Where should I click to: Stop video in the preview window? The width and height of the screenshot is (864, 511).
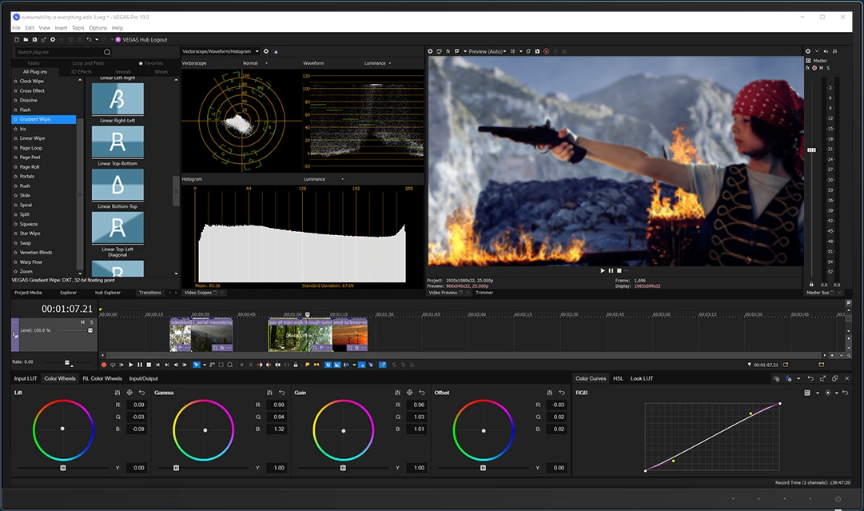[619, 271]
